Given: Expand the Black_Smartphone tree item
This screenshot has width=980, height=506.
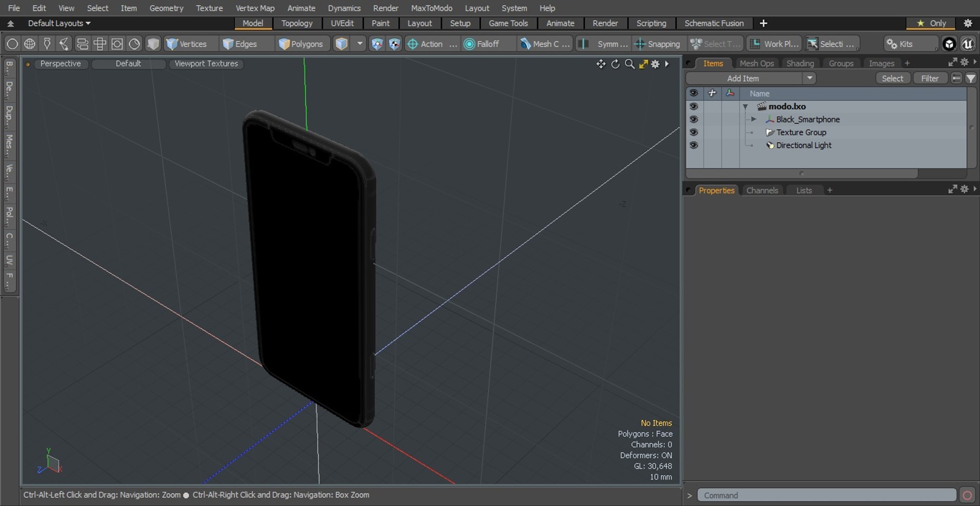Looking at the screenshot, I should click(753, 119).
